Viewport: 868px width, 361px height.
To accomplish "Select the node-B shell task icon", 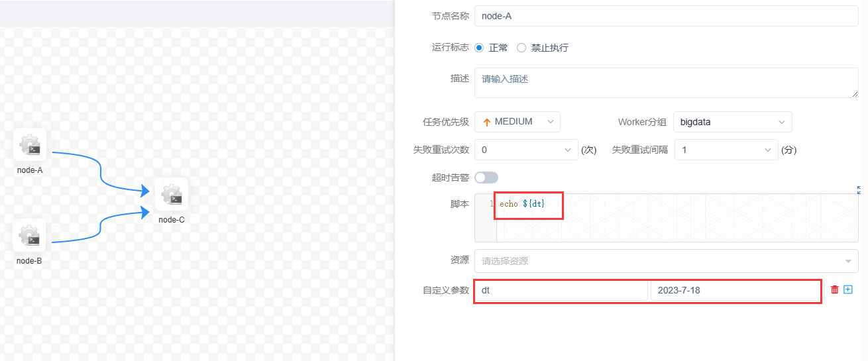I will pos(29,235).
